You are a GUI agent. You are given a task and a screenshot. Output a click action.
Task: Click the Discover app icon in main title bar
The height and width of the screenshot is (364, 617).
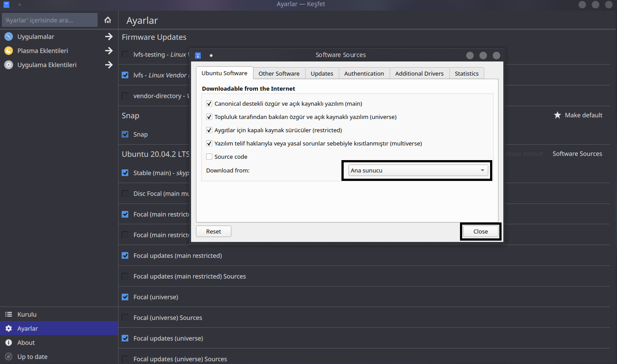coord(6,4)
